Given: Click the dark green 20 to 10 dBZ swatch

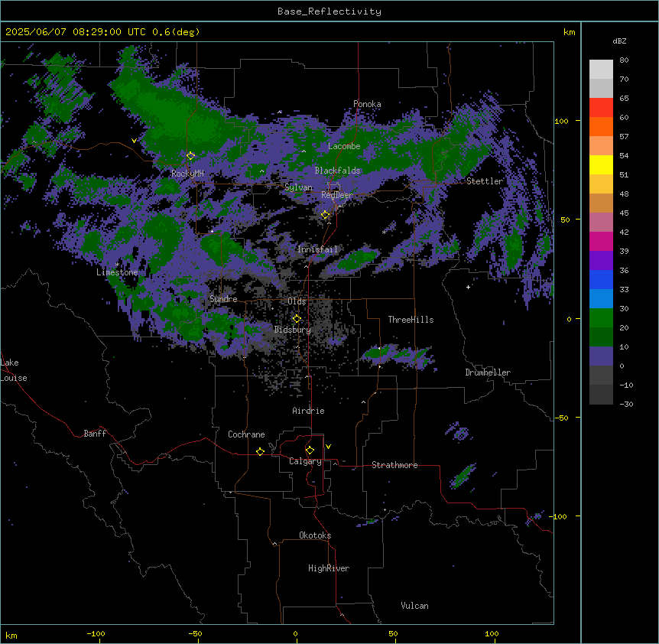Looking at the screenshot, I should [x=601, y=337].
